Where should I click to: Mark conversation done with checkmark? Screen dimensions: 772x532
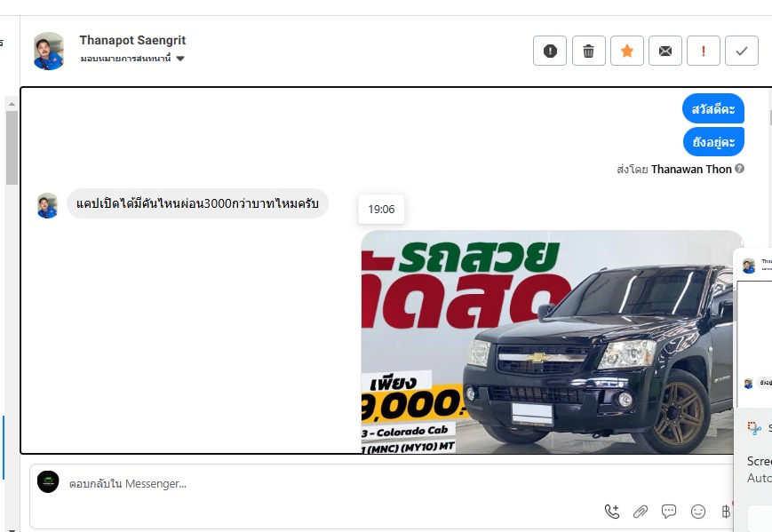[742, 51]
